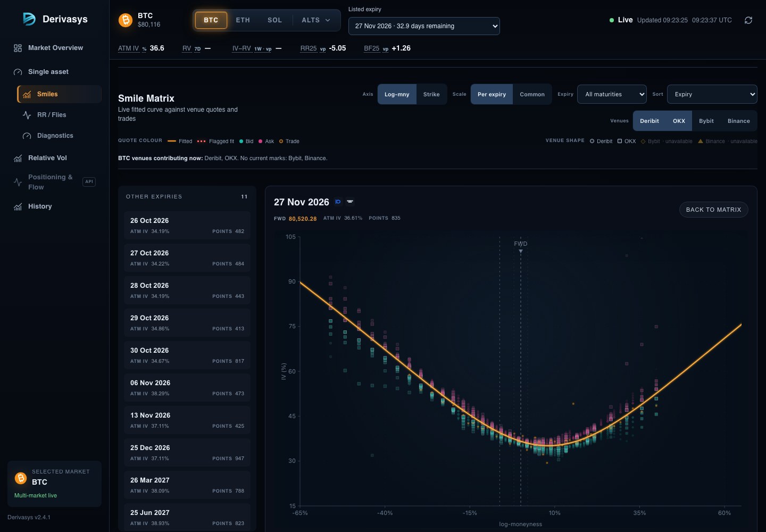Select the BTC asset tab
This screenshot has height=532, width=766.
click(211, 20)
